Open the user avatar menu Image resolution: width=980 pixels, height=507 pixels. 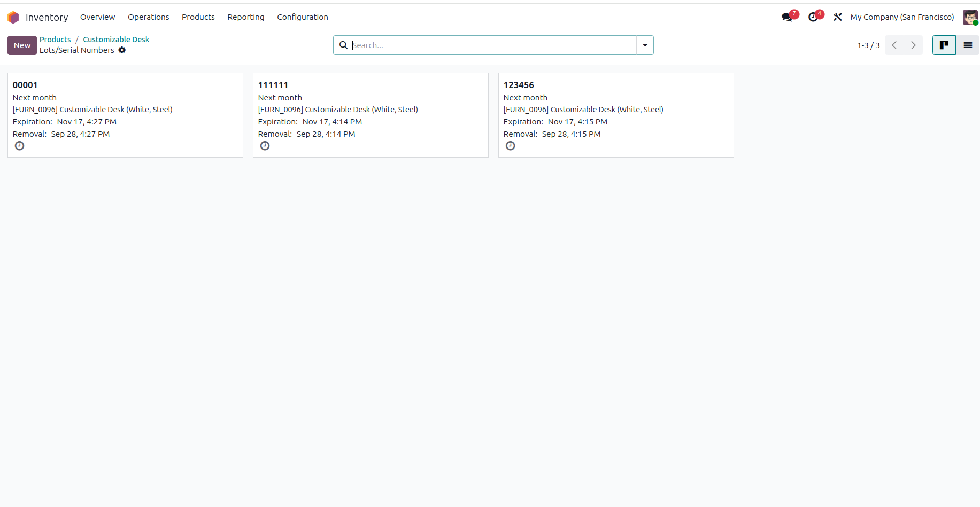coord(970,17)
